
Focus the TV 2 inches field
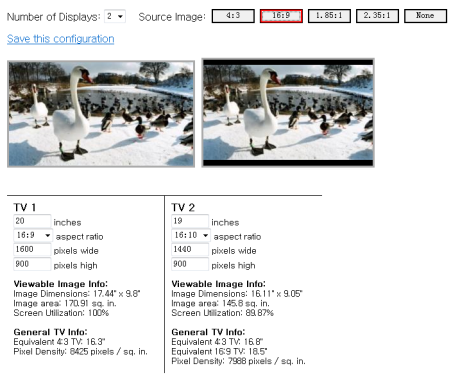(190, 221)
